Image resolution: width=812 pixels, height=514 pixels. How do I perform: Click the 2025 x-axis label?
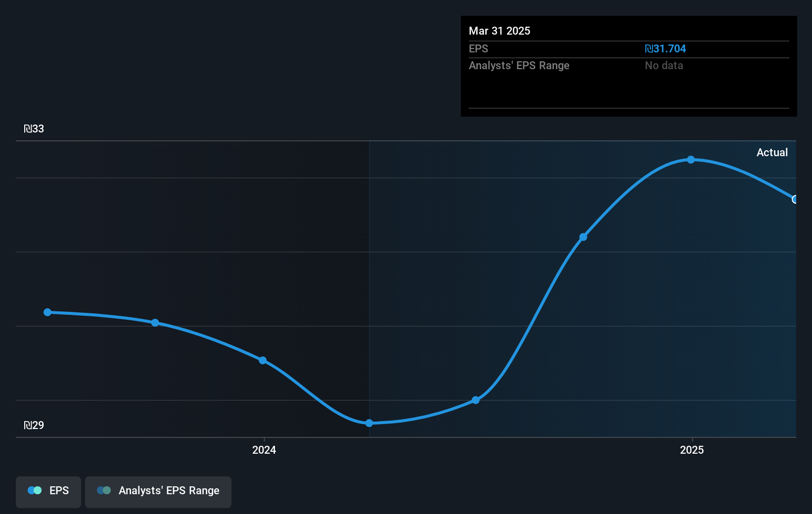[x=692, y=450]
